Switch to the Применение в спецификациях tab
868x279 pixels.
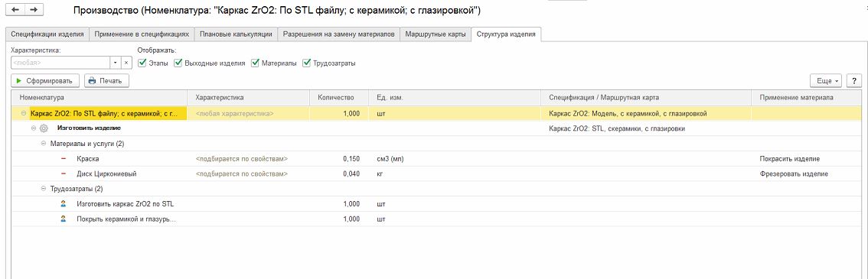(x=142, y=34)
